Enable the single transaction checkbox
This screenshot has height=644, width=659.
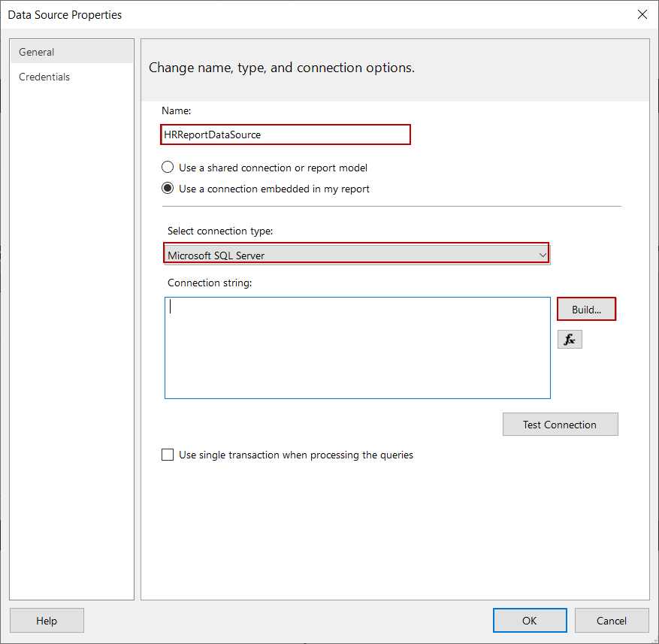click(x=168, y=455)
